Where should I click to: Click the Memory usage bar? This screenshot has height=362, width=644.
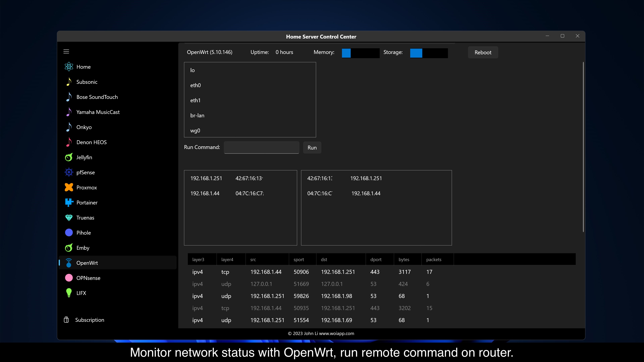(x=361, y=53)
